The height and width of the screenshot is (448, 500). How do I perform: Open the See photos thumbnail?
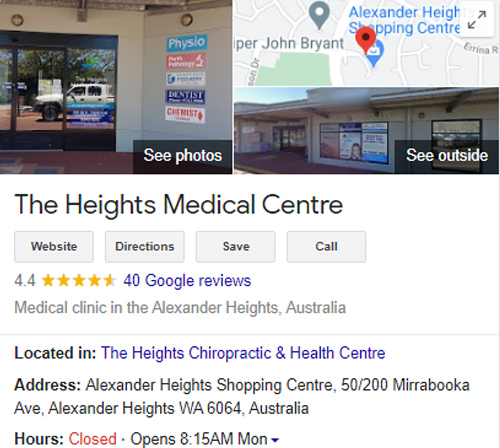tap(116, 87)
